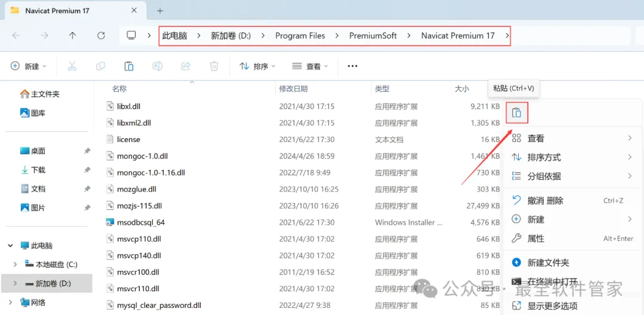
Task: Open 新建 submenu in context menu
Action: (571, 220)
